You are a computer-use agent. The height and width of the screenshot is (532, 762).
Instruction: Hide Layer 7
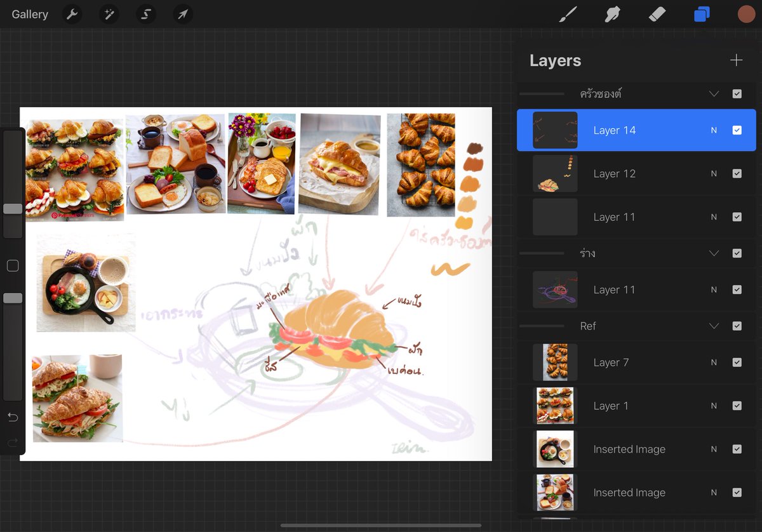point(737,362)
